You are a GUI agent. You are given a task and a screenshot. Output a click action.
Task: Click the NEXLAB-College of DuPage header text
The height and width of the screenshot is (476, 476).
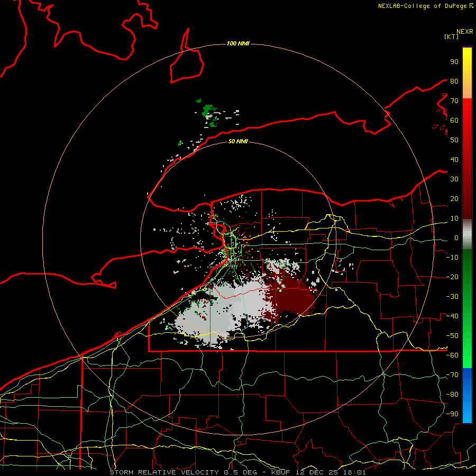point(426,6)
